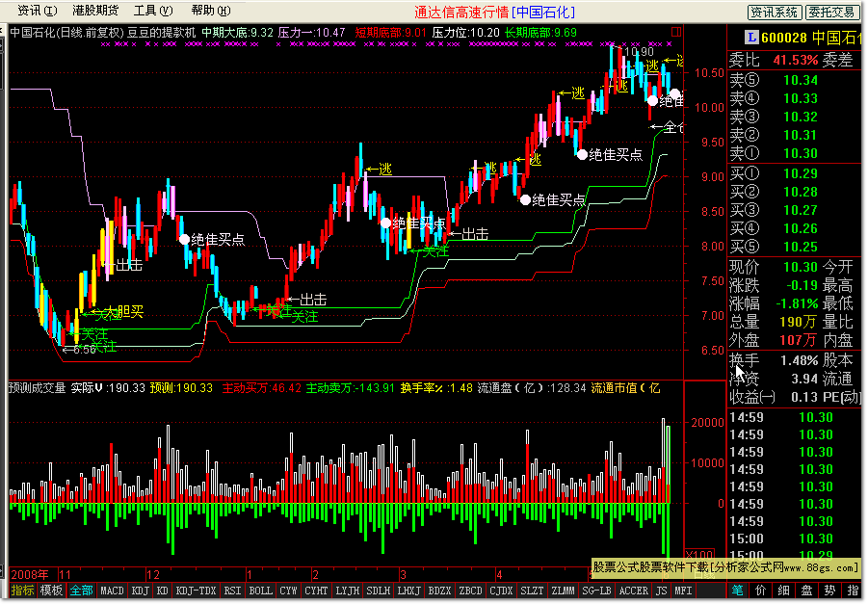Switch to the 指标 tab

[23, 591]
